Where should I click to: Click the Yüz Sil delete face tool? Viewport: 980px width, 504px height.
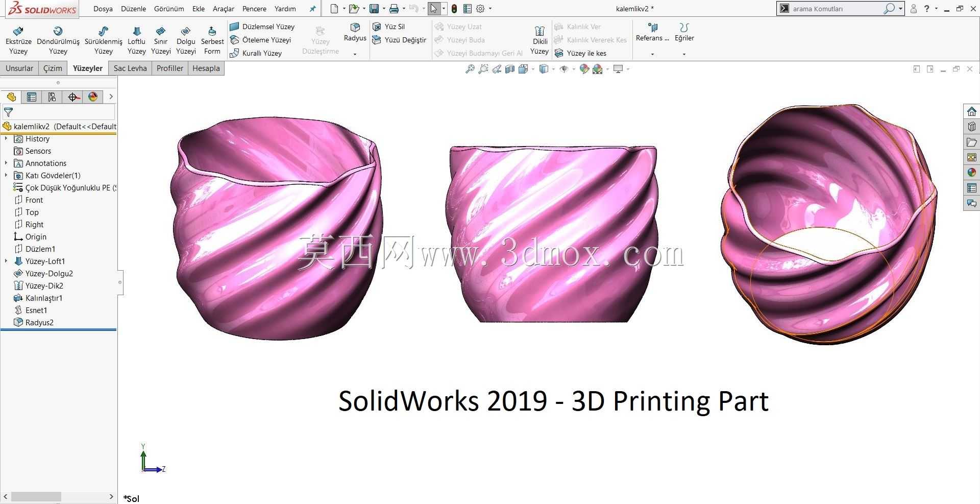pyautogui.click(x=389, y=27)
